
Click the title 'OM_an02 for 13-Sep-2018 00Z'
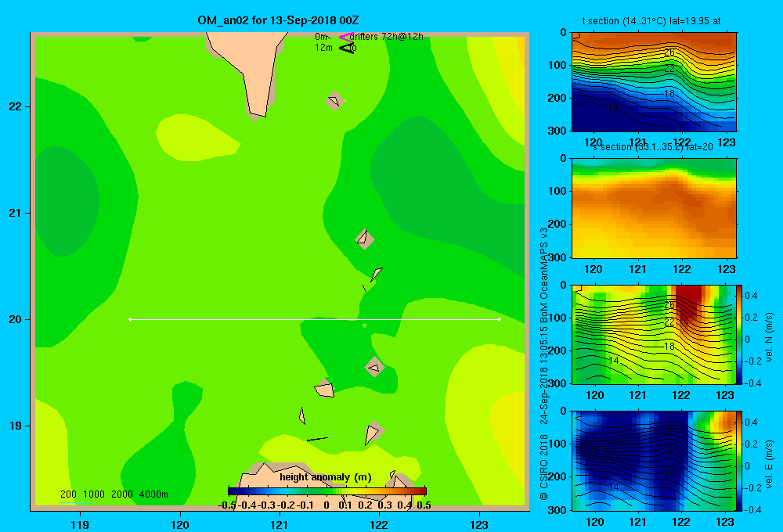coord(278,20)
